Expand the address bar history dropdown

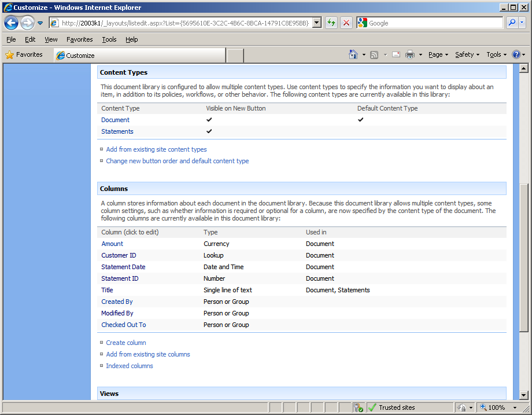click(x=317, y=23)
